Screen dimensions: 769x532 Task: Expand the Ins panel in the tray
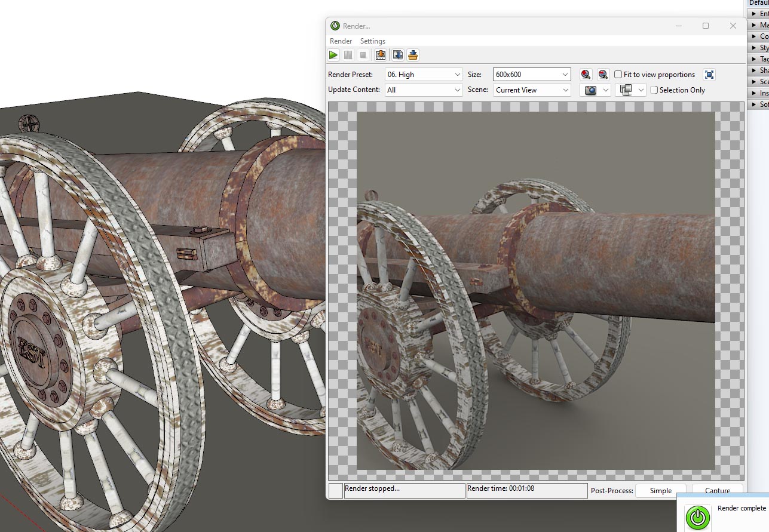758,93
